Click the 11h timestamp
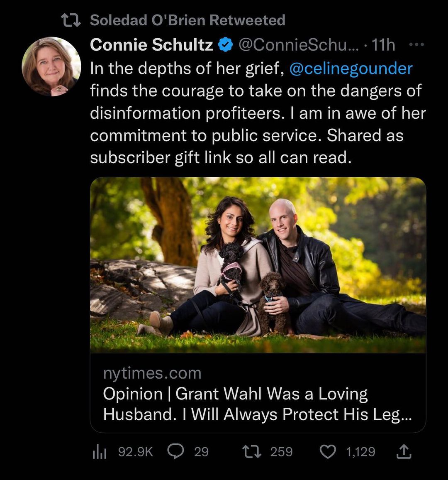 (384, 45)
